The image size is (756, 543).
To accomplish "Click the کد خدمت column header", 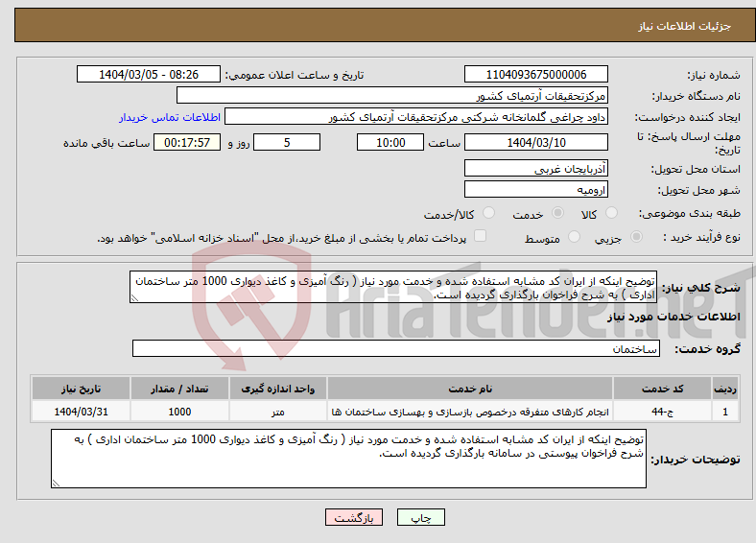I will [x=663, y=389].
